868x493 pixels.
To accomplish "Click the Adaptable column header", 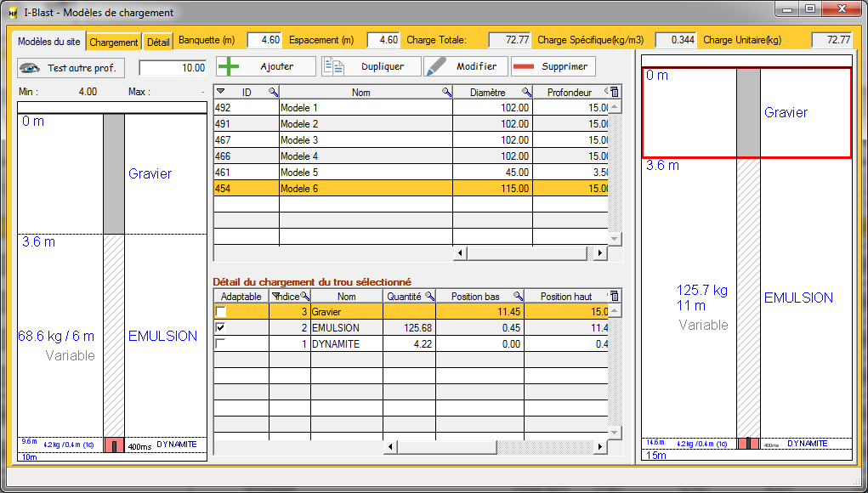I will click(241, 297).
